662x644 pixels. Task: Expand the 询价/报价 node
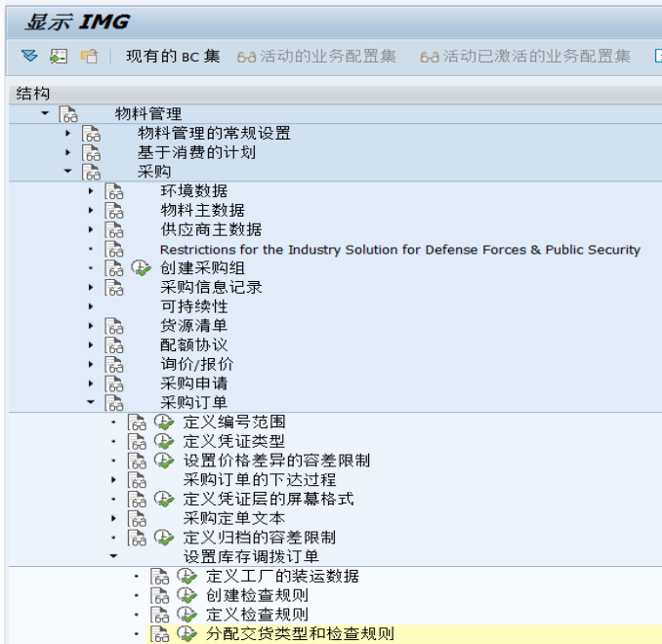pyautogui.click(x=91, y=364)
